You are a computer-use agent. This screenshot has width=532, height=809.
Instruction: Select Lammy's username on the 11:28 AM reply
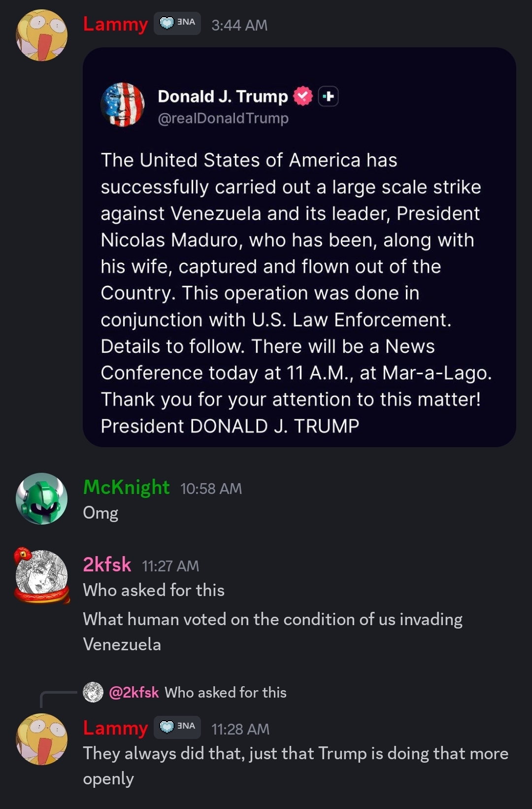pyautogui.click(x=116, y=728)
